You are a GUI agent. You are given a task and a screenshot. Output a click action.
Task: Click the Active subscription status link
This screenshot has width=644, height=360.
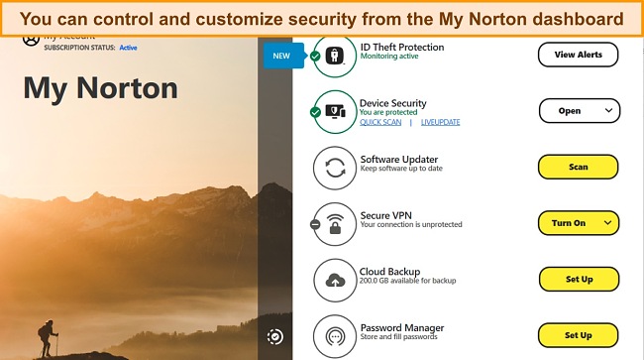[x=128, y=48]
